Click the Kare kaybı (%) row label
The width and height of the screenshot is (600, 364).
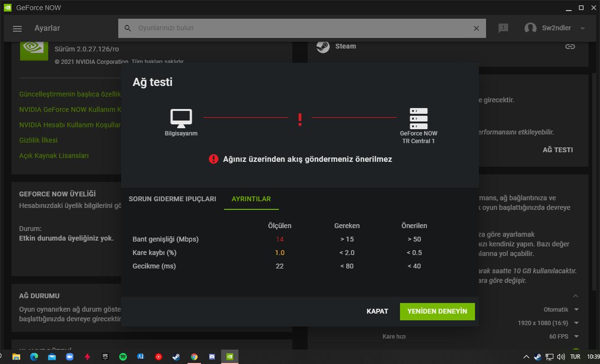(155, 253)
